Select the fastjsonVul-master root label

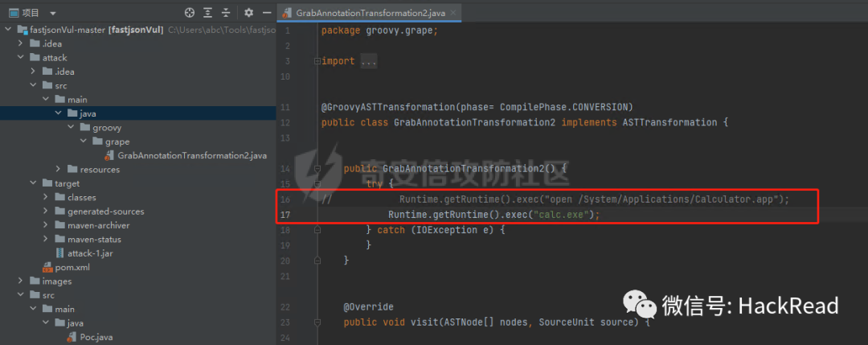pyautogui.click(x=68, y=30)
